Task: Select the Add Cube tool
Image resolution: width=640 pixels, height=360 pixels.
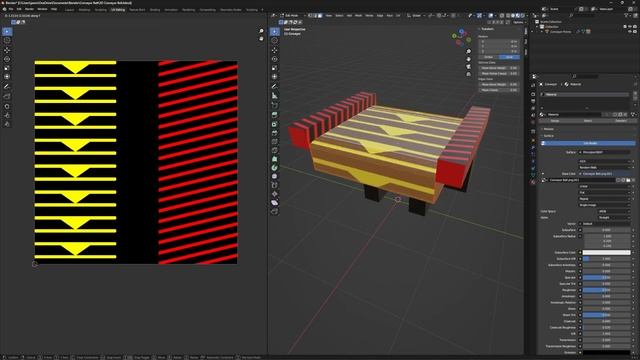Action: click(x=275, y=105)
